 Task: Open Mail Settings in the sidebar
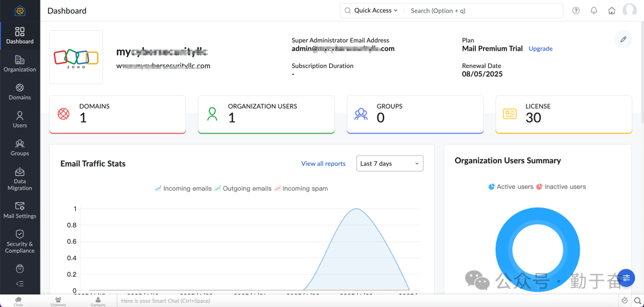pyautogui.click(x=20, y=210)
